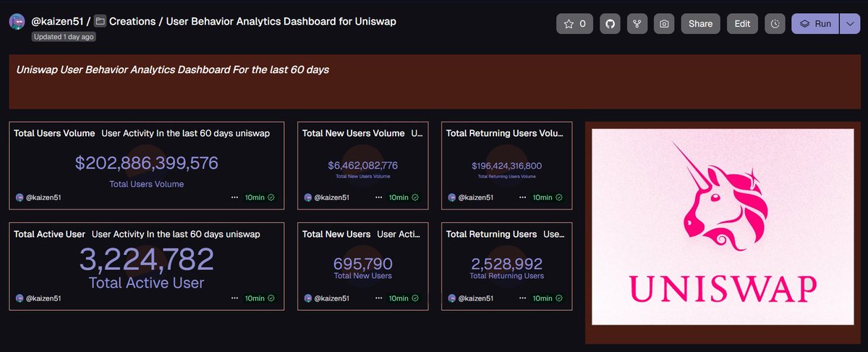Select the 3,224,782 active user count

point(147,259)
